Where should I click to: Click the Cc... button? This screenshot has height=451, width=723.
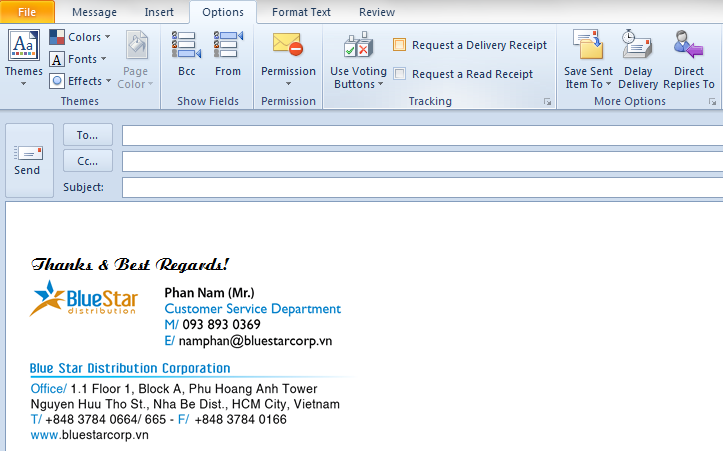coord(88,161)
